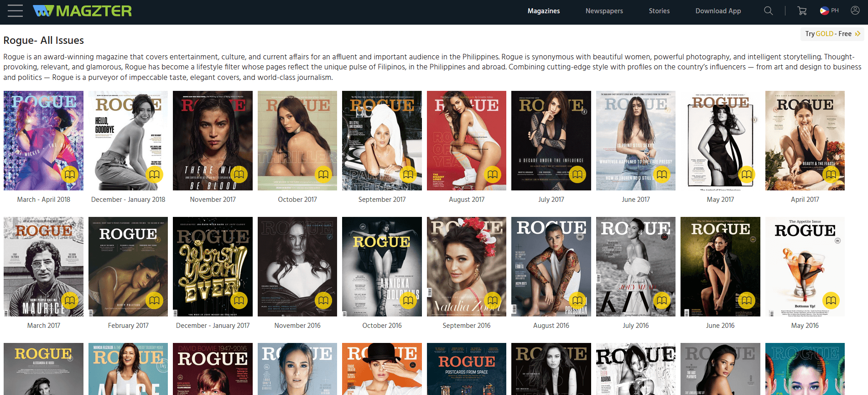Screen dimensions: 868x395
Task: Go to the Newspapers section
Action: pyautogui.click(x=604, y=11)
